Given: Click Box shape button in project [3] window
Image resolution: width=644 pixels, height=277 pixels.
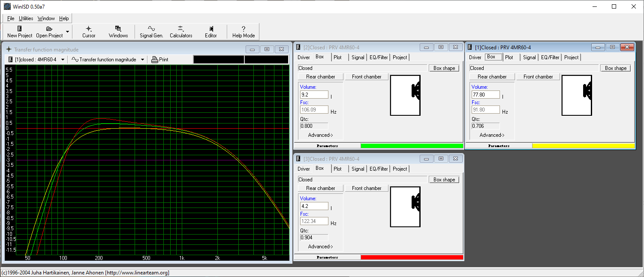Looking at the screenshot, I should pos(444,180).
